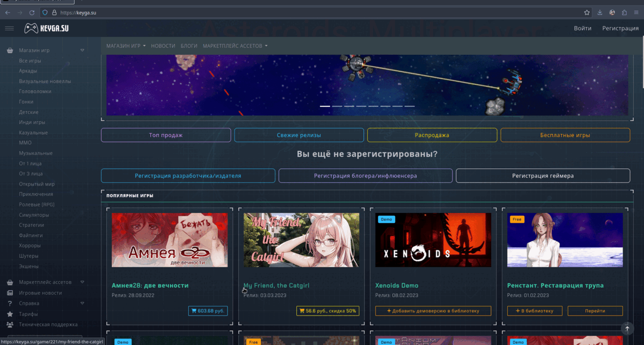Select Хорроры category in sidebar
The height and width of the screenshot is (345, 644).
(x=30, y=246)
